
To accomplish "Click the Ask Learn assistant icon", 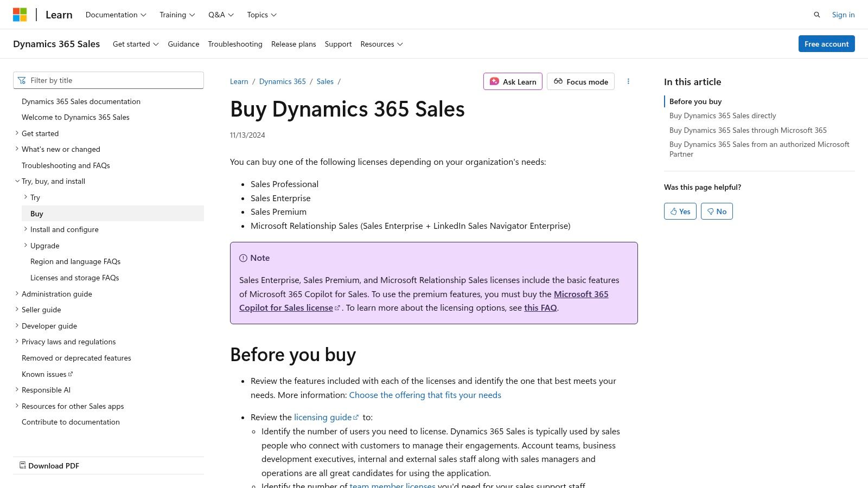I will coord(494,81).
